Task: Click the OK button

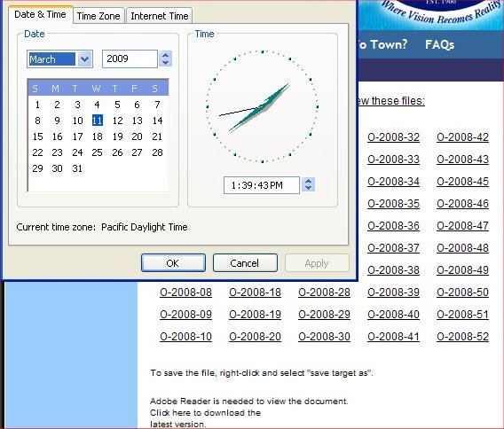Action: tap(173, 263)
